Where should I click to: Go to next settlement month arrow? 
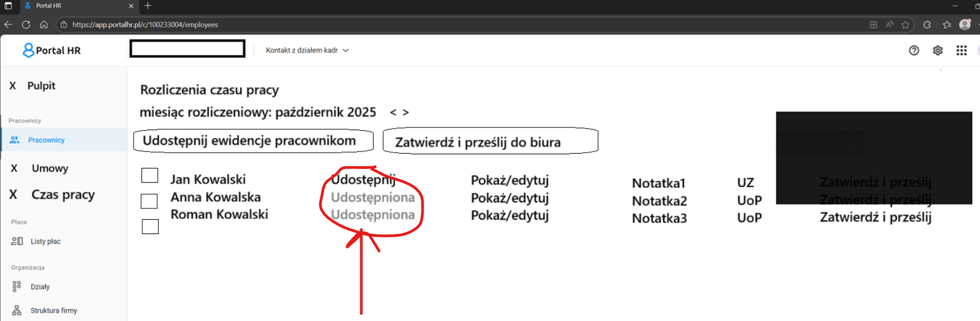(406, 113)
